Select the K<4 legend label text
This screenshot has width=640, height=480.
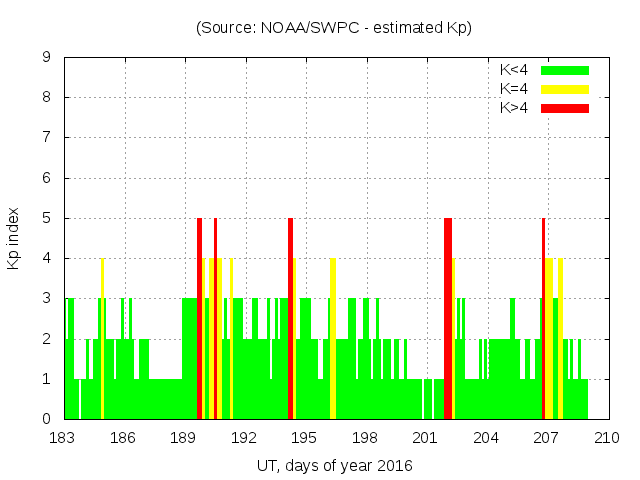pos(514,70)
